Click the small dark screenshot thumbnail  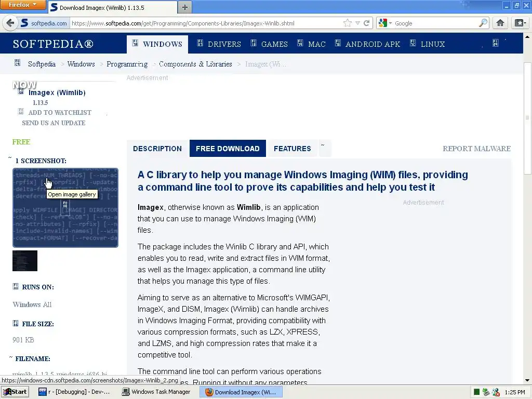25,261
